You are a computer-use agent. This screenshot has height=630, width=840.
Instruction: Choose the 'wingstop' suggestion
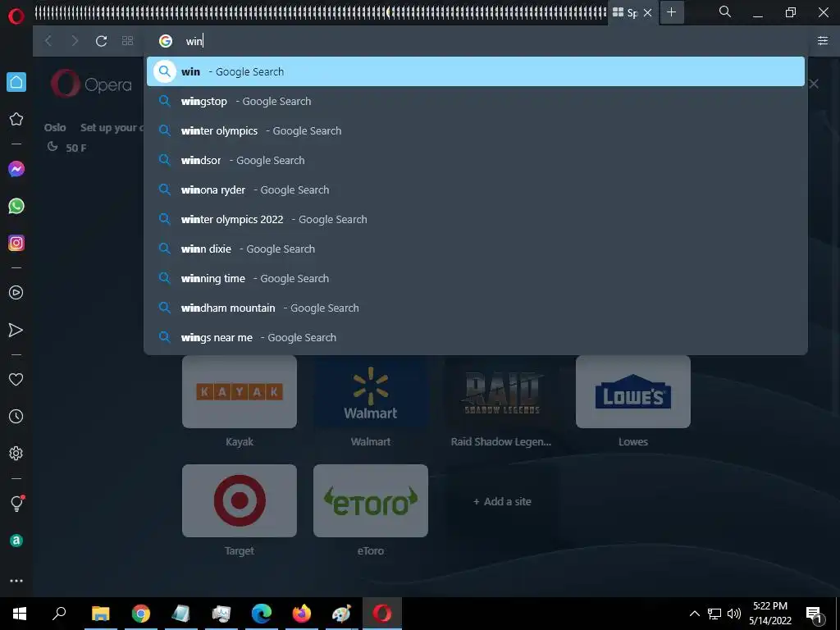point(476,101)
